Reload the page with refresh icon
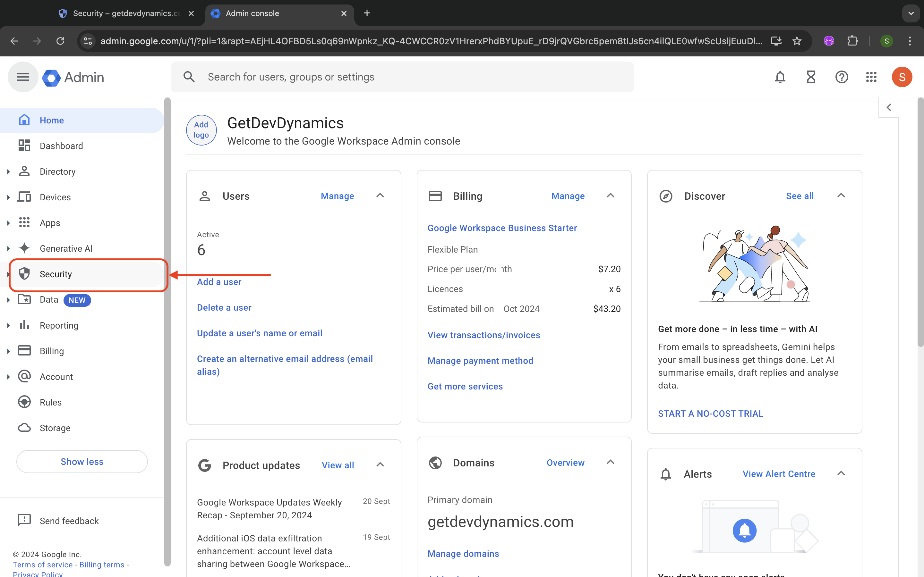 point(60,41)
